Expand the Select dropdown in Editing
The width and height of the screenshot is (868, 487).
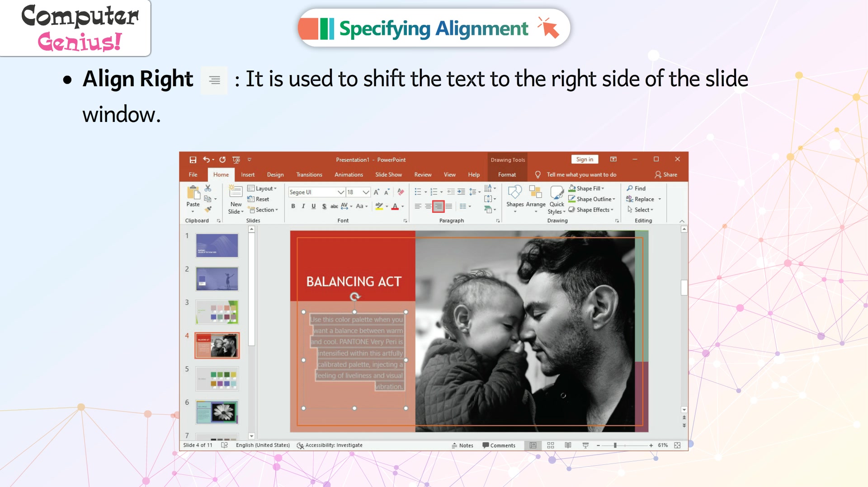tap(640, 210)
